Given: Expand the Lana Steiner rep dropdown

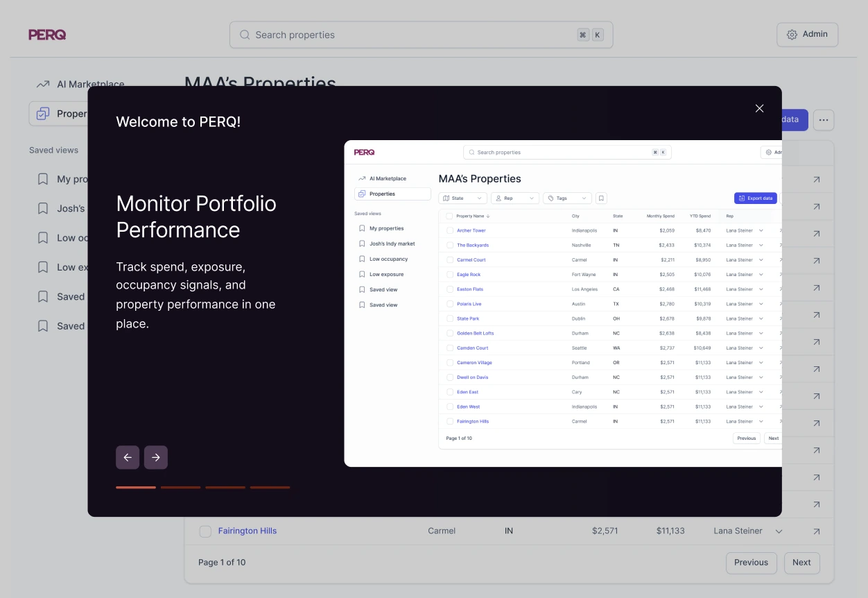Looking at the screenshot, I should click(779, 531).
